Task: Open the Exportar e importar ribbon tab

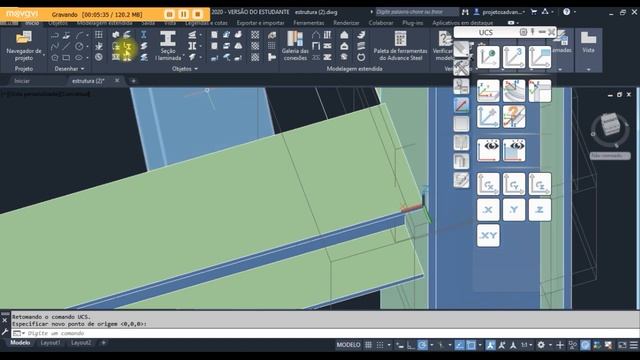Action: [x=260, y=23]
